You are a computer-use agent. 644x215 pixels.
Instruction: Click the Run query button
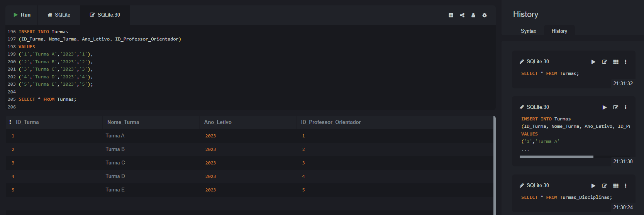click(22, 15)
